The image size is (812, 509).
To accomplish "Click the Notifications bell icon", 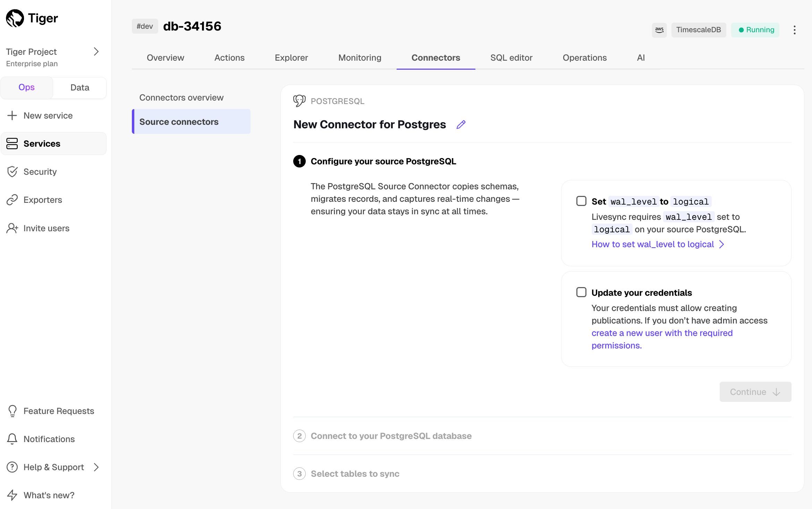I will [12, 439].
